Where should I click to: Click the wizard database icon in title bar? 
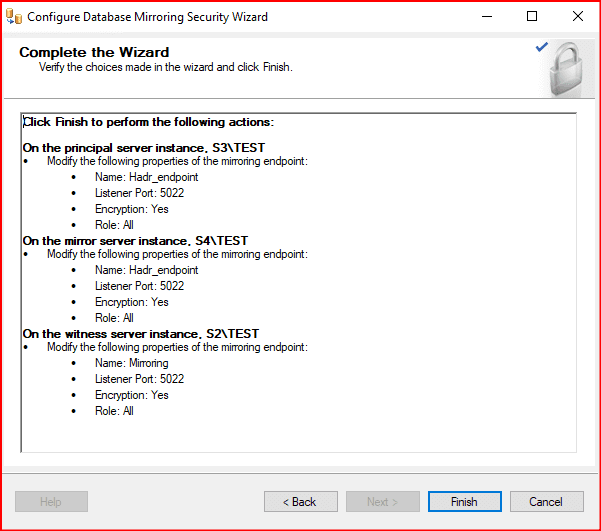(14, 17)
